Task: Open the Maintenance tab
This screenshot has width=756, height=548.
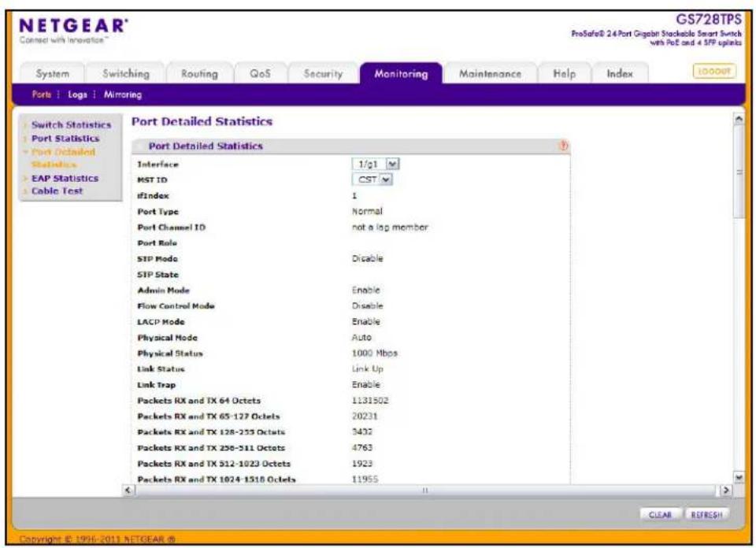Action: click(490, 74)
